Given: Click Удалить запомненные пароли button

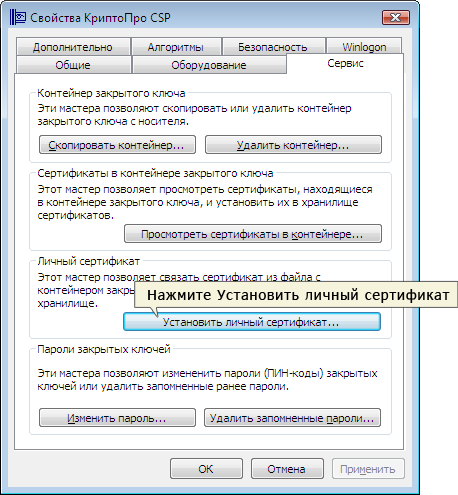Looking at the screenshot, I should pos(292,418).
